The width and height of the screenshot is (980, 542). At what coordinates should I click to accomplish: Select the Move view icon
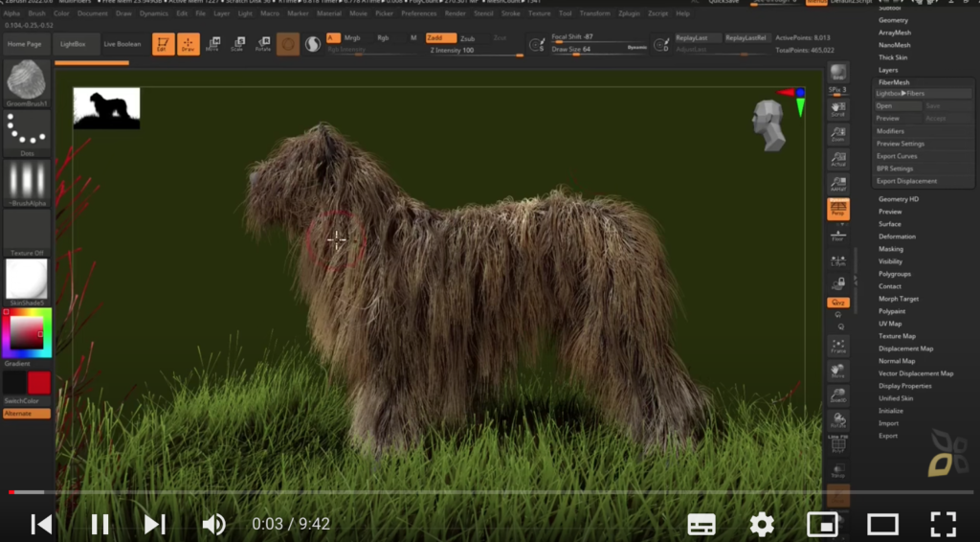point(837,371)
